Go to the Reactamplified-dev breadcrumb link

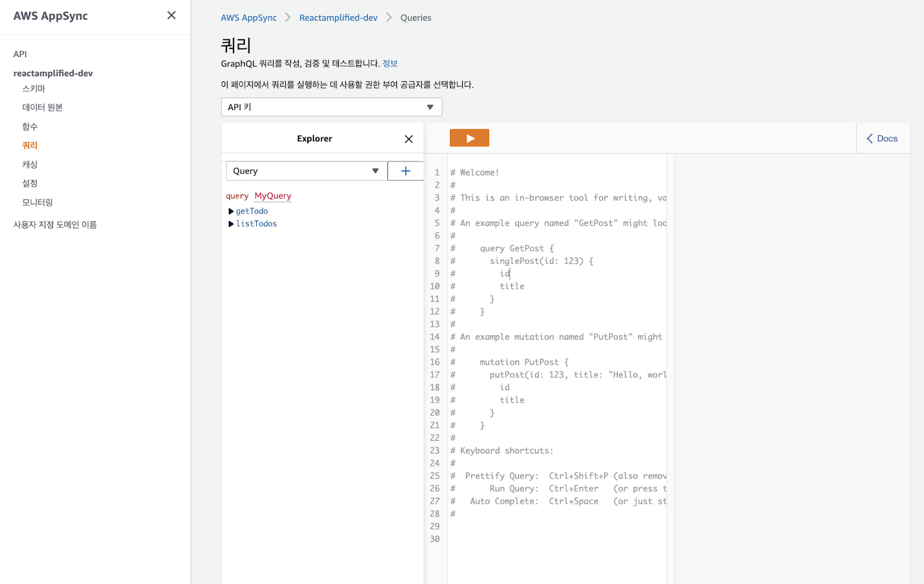[338, 18]
